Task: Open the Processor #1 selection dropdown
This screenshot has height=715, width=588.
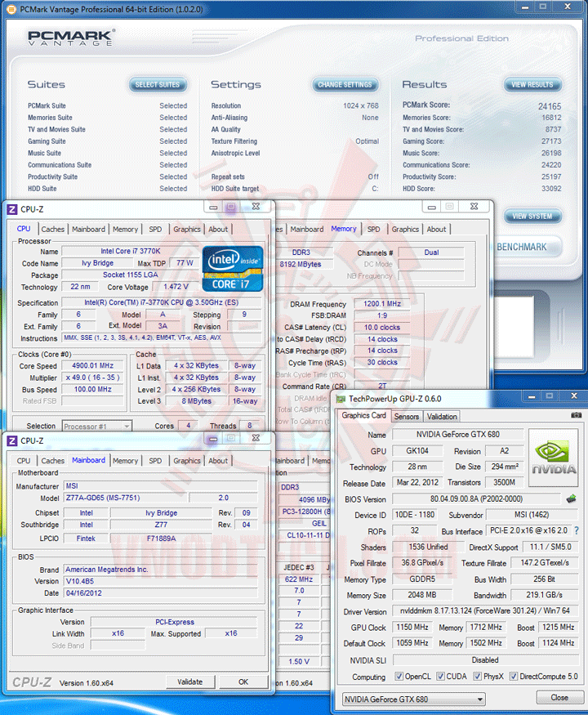Action: coord(97,427)
